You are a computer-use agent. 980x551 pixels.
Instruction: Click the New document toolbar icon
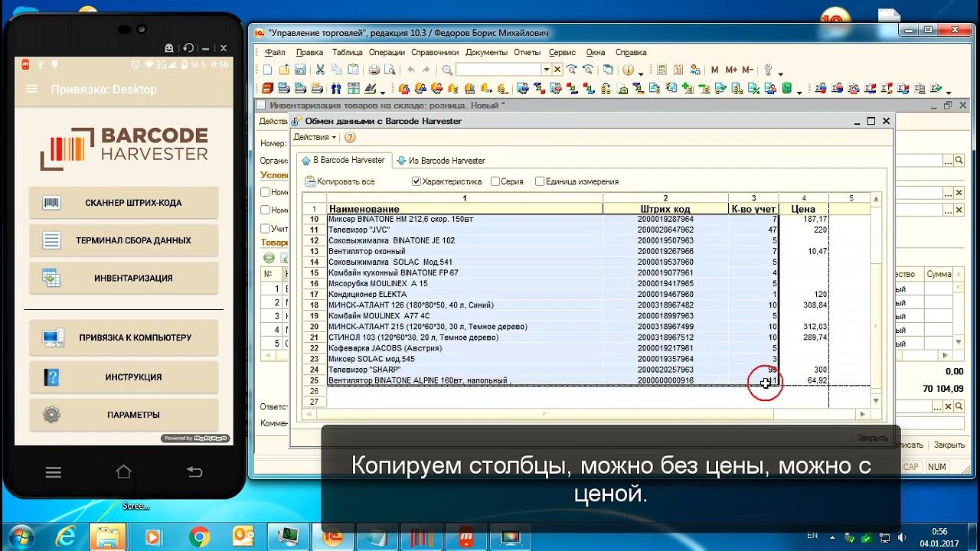268,70
